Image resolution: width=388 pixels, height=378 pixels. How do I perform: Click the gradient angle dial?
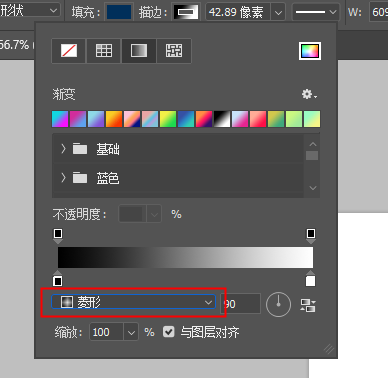(x=278, y=305)
